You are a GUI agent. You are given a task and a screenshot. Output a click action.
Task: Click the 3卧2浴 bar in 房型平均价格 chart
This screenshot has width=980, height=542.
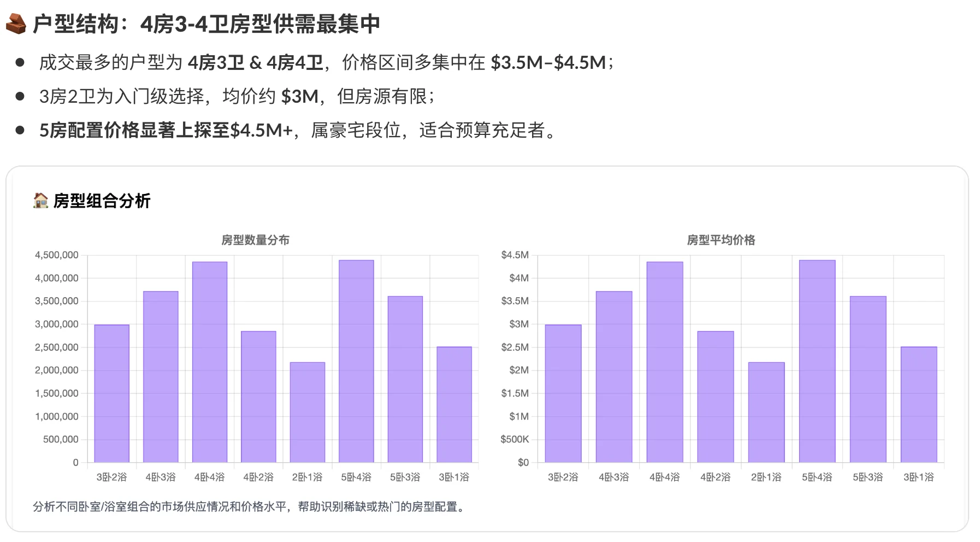[x=563, y=393]
